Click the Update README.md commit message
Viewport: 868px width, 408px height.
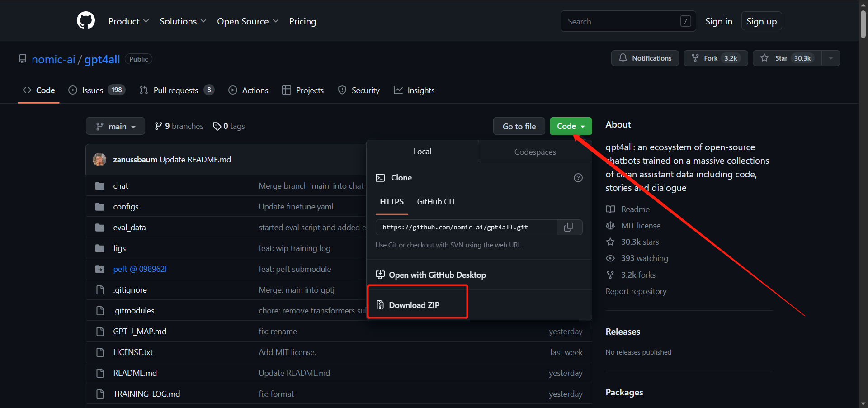[195, 160]
